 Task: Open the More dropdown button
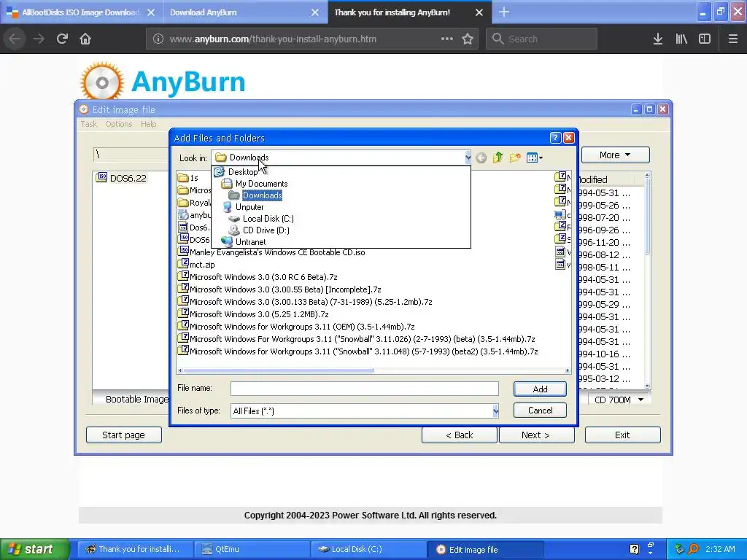pos(615,155)
